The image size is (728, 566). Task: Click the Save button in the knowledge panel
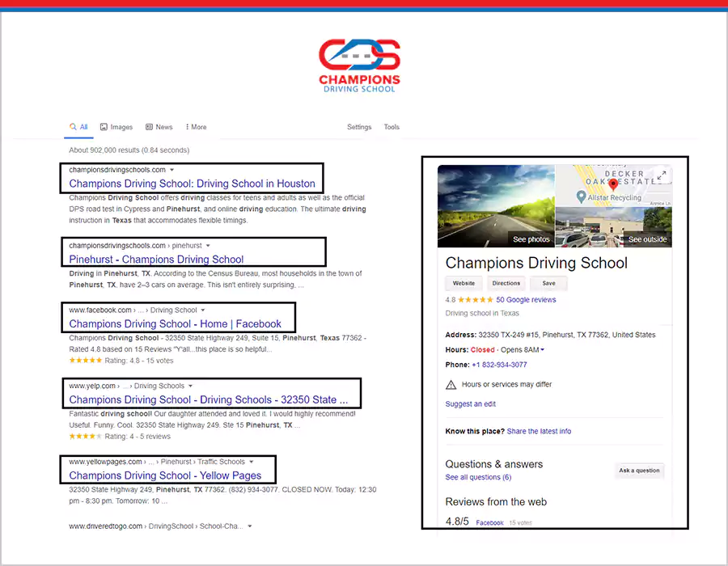[x=548, y=284]
